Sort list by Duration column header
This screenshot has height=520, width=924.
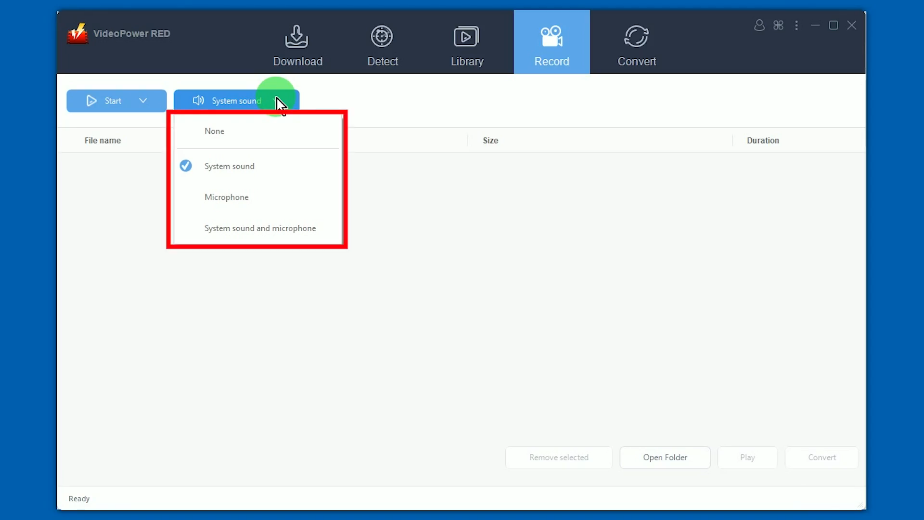762,141
